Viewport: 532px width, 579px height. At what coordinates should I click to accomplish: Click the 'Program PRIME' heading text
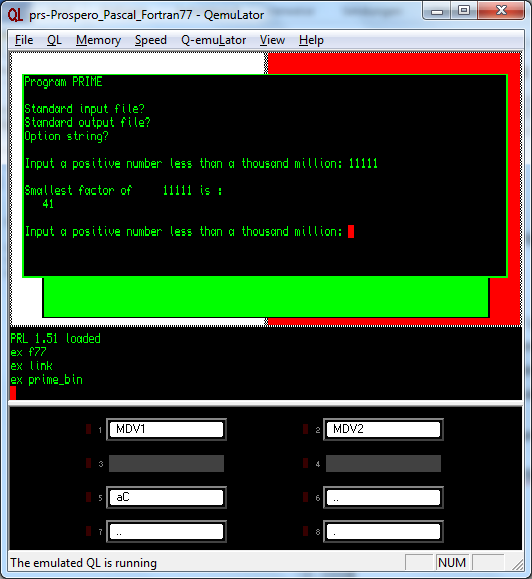click(x=63, y=82)
